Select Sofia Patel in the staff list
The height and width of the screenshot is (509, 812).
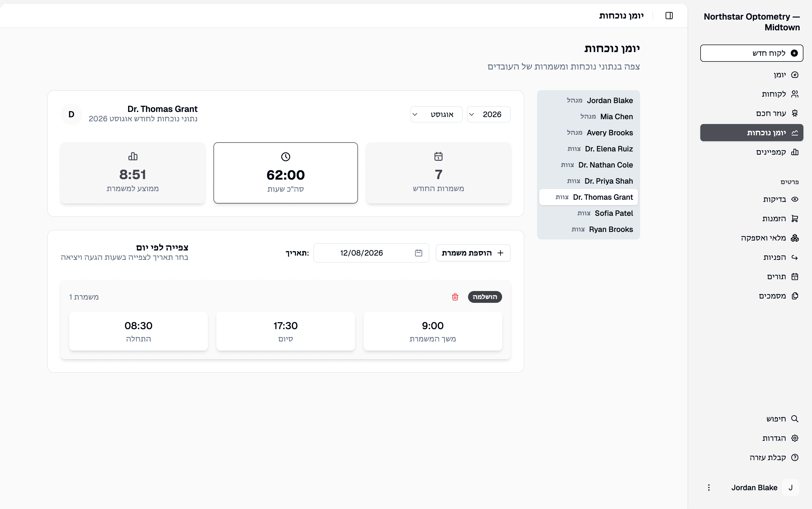589,213
